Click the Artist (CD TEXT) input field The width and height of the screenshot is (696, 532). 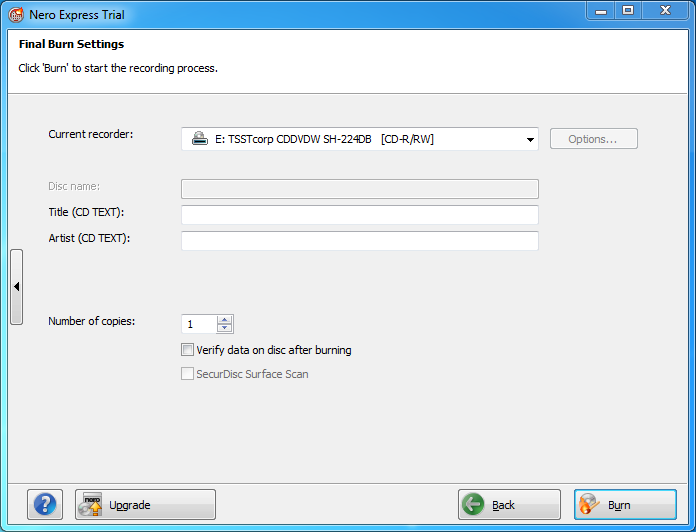(360, 240)
